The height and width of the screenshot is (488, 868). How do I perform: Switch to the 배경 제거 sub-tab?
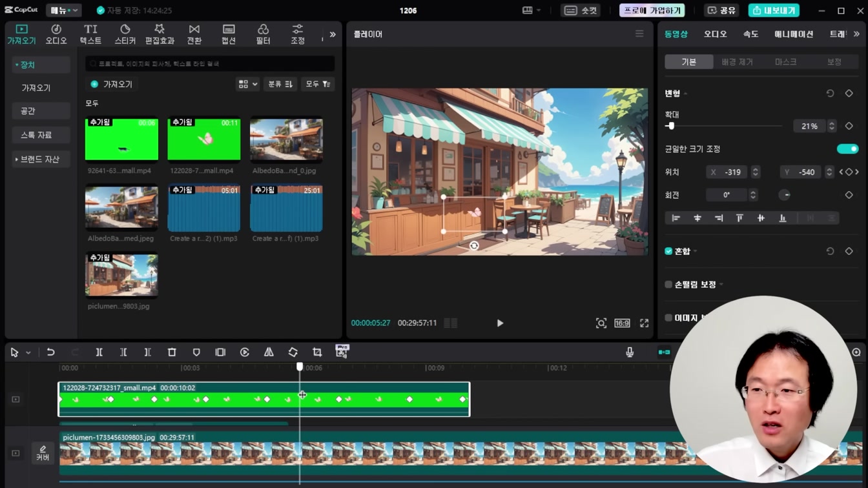[737, 62]
